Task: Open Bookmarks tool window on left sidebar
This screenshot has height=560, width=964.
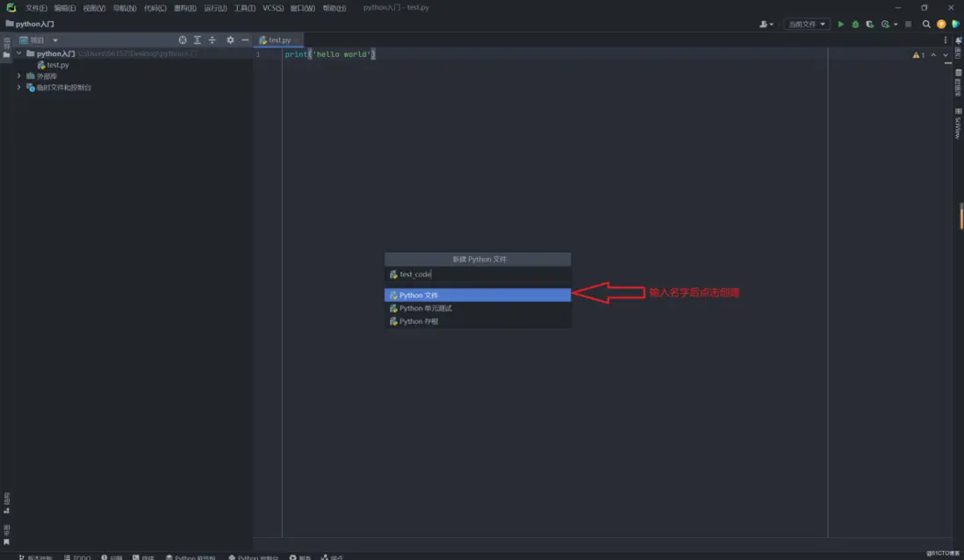Action: point(7,535)
